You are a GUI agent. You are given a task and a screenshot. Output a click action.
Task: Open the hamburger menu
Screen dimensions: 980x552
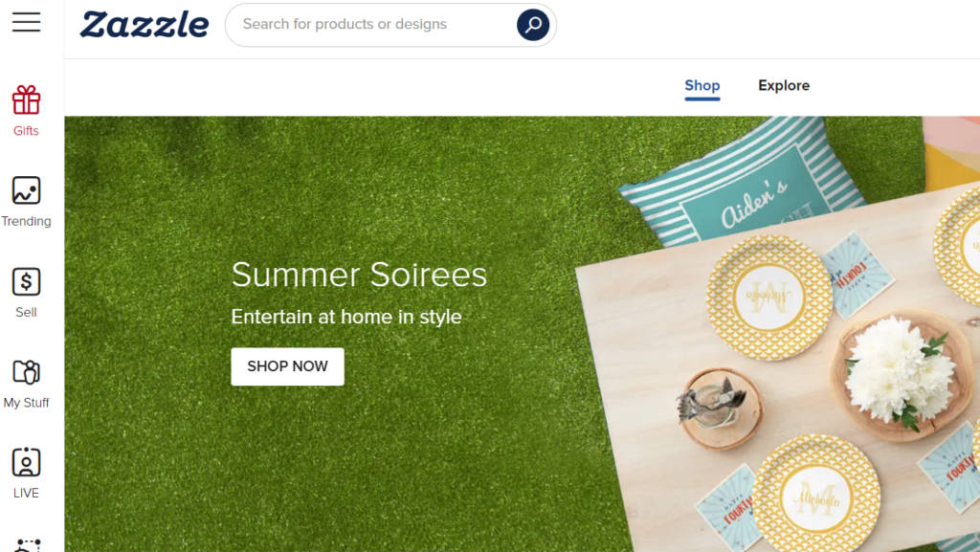point(26,22)
